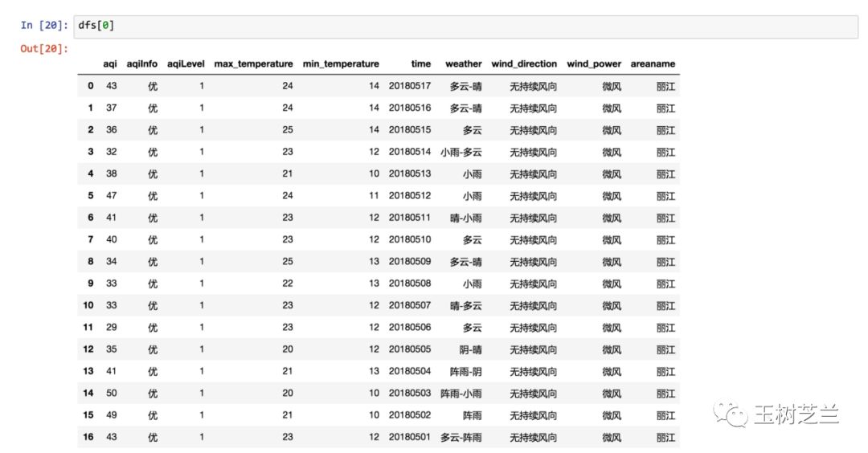Image resolution: width=868 pixels, height=453 pixels.
Task: Click row index 10
Action: click(88, 305)
